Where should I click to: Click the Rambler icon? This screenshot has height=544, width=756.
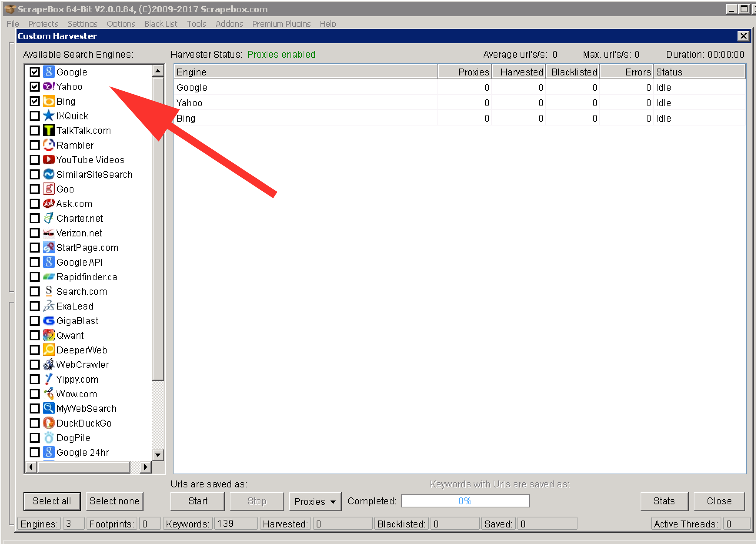pos(48,145)
